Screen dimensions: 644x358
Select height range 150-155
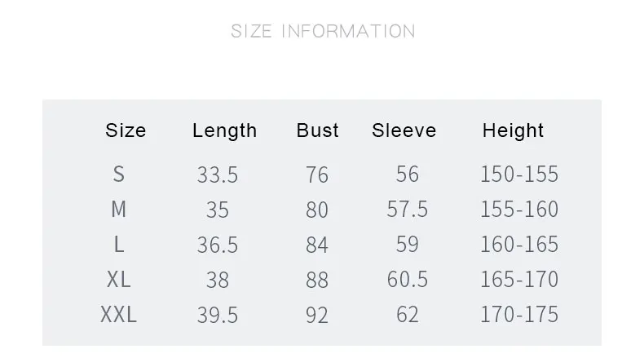[x=519, y=174]
